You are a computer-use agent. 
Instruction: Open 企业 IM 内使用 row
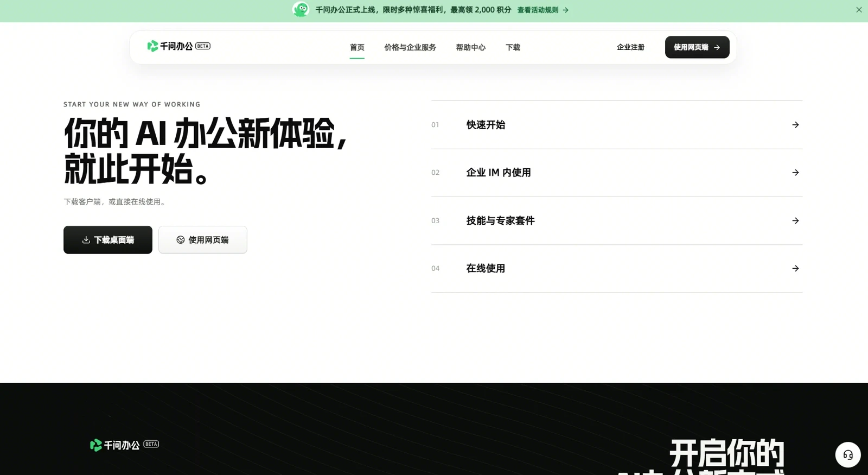pyautogui.click(x=617, y=173)
